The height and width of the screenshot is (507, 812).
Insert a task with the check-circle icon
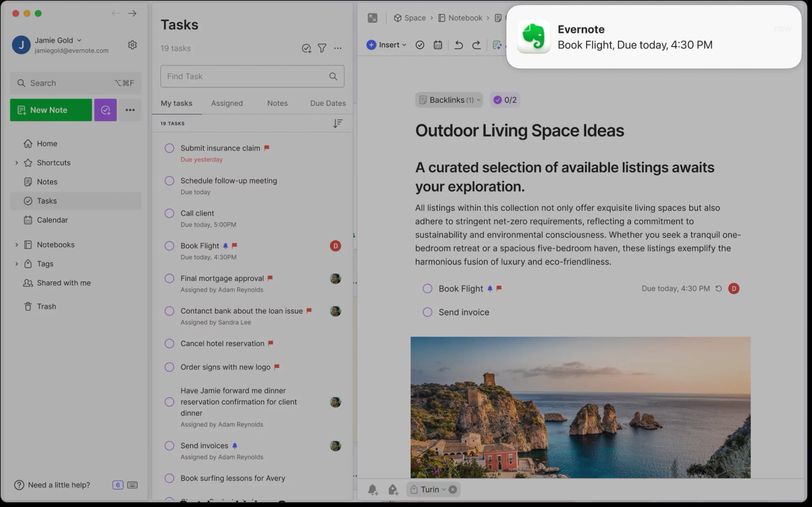pyautogui.click(x=420, y=44)
